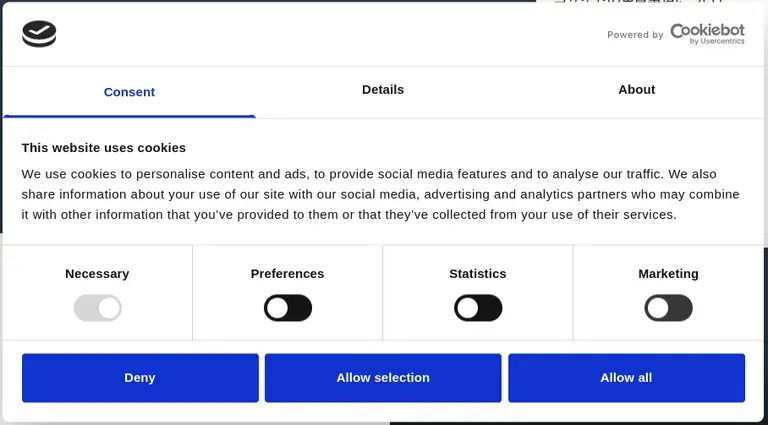Screen dimensions: 768x425
Task: Select the Consent tab
Action: pos(129,92)
